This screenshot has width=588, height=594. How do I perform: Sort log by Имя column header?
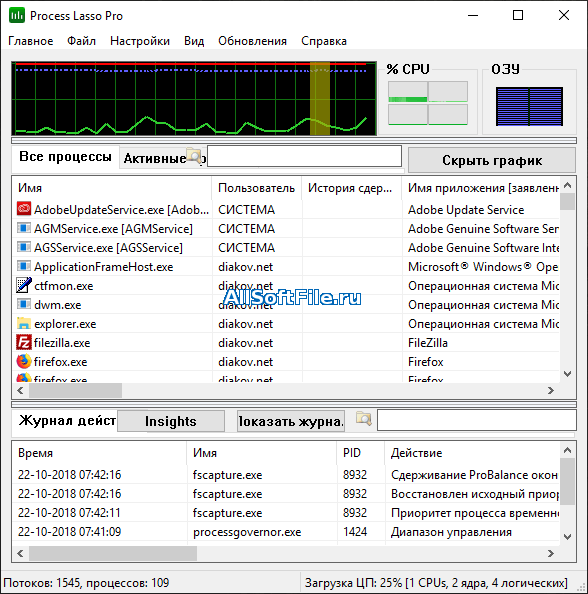coord(261,453)
